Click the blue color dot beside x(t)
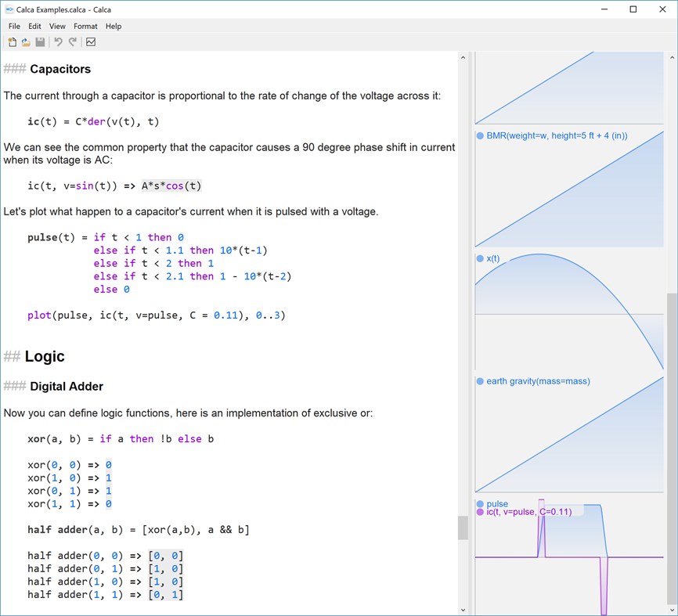This screenshot has width=678, height=616. click(x=478, y=258)
